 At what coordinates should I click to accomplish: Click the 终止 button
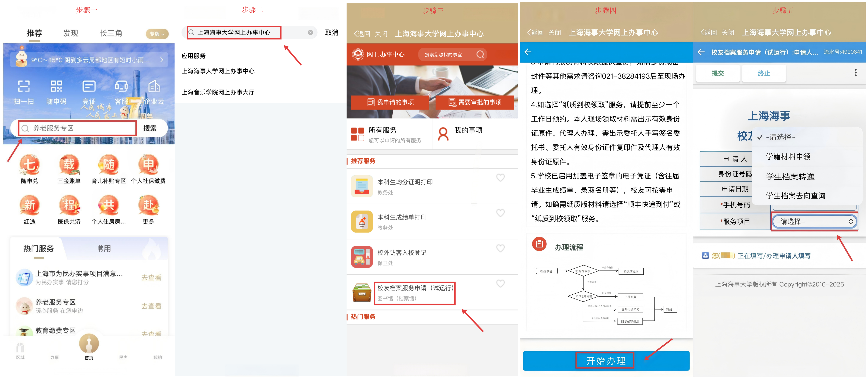764,73
